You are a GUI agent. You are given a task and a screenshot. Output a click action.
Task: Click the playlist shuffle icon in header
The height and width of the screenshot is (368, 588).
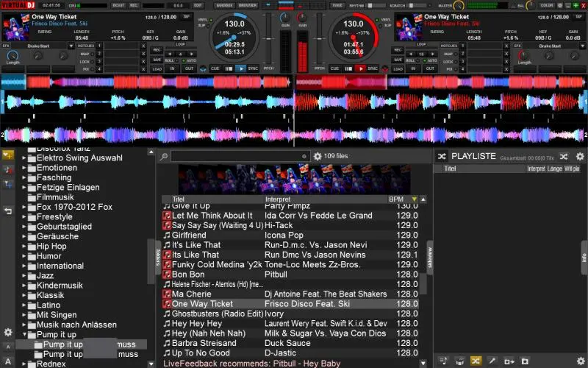point(563,156)
